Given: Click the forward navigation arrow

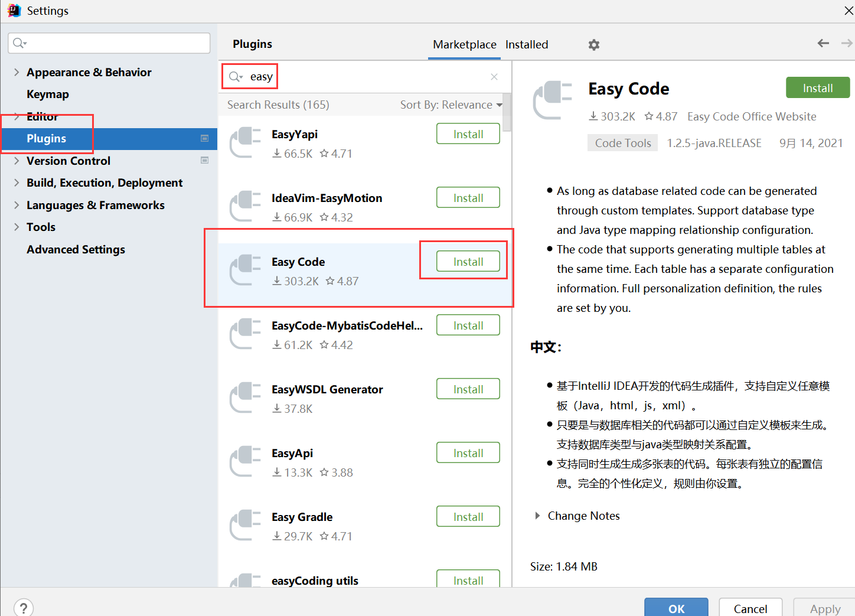Looking at the screenshot, I should [x=847, y=43].
